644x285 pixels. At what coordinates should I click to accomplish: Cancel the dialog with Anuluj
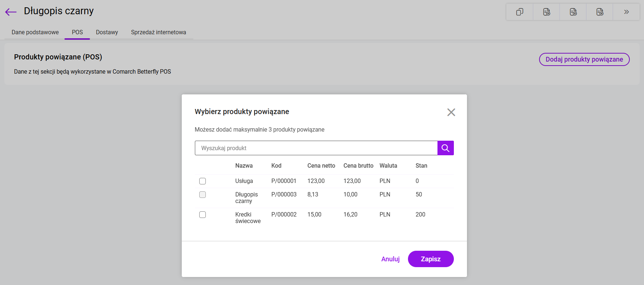(x=390, y=259)
